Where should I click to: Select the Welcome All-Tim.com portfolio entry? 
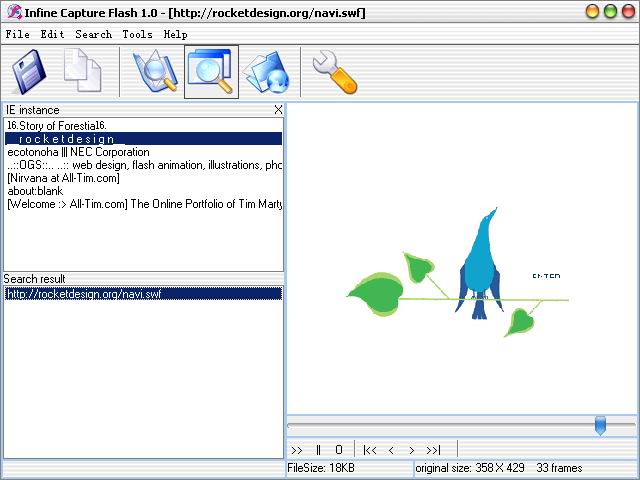point(144,204)
